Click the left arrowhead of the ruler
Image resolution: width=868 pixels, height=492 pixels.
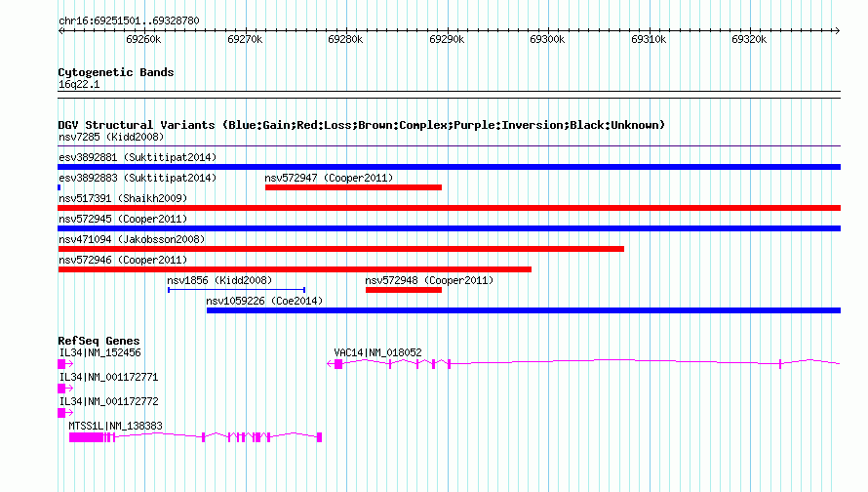(x=60, y=31)
